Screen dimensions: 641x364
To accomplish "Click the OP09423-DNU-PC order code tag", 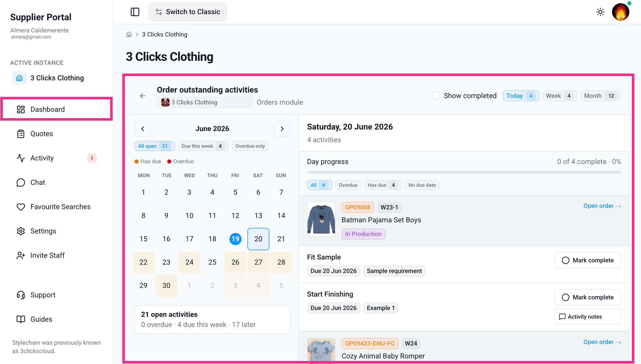I will [370, 343].
